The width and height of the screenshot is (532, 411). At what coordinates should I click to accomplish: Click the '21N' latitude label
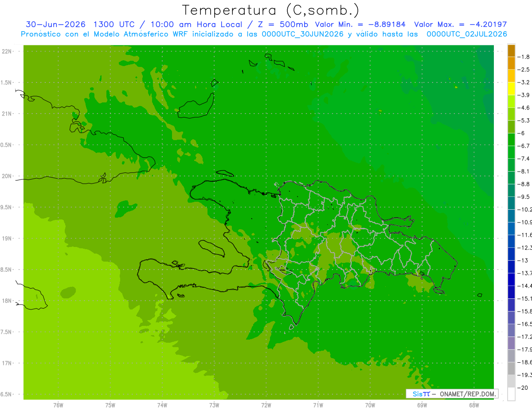click(7, 114)
